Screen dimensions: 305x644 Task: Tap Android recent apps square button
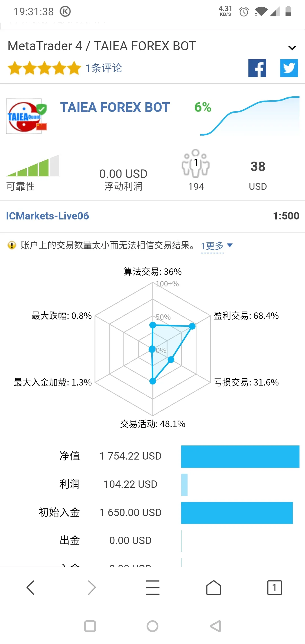coord(90,626)
